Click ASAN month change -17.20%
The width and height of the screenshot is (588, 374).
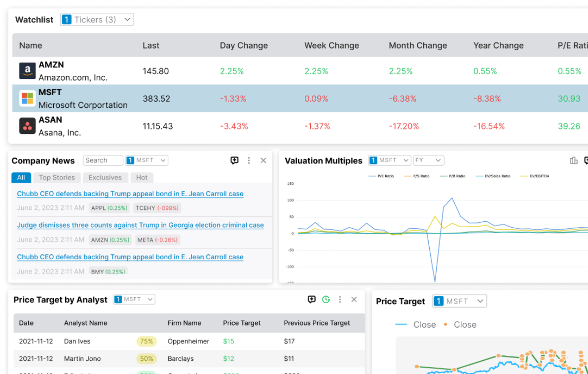pyautogui.click(x=404, y=126)
